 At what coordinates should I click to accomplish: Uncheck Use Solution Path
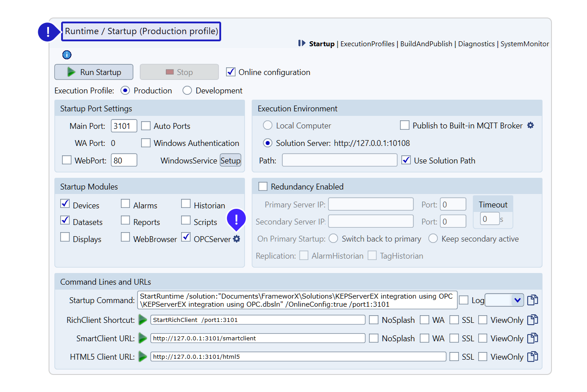pos(406,160)
